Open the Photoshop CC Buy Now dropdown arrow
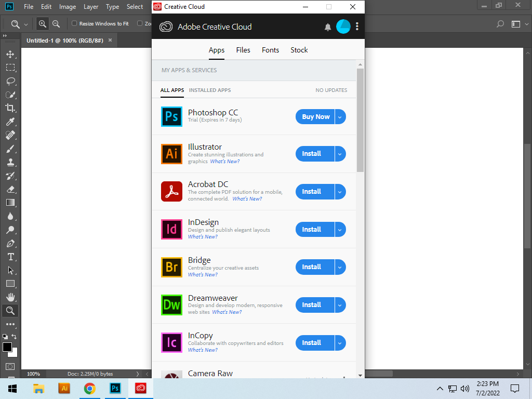The width and height of the screenshot is (532, 399). (340, 116)
